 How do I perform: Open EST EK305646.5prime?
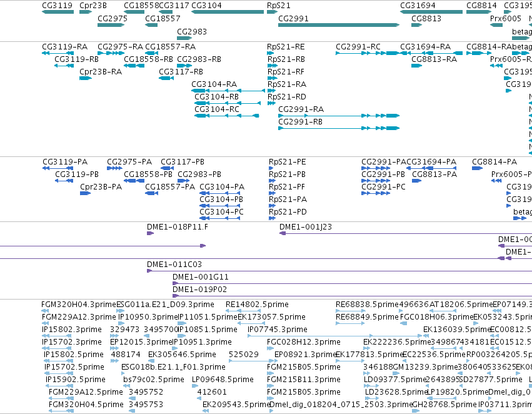(182, 355)
